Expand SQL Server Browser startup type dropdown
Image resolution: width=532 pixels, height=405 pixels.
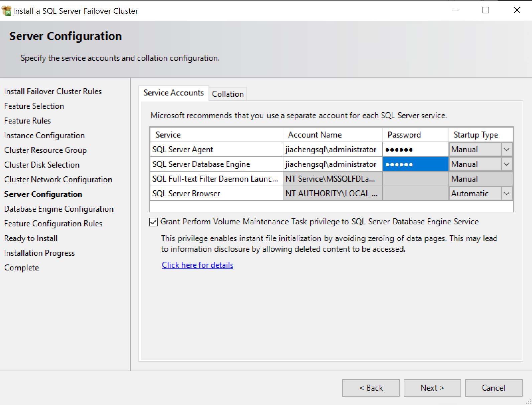pos(507,194)
